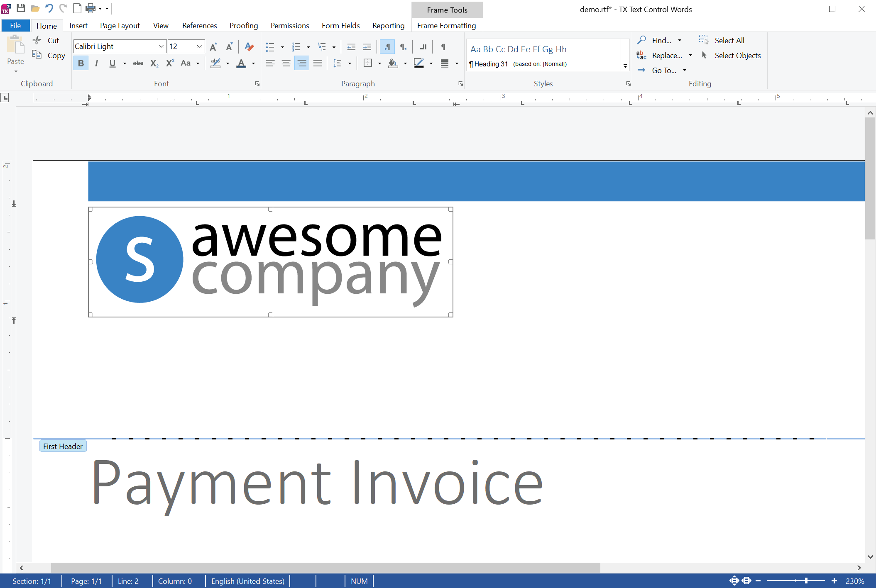Open the font name dropdown Calibri Light
The image size is (876, 588).
(x=161, y=46)
